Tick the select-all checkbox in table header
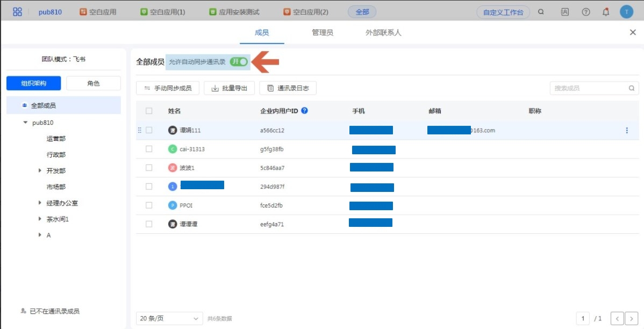The width and height of the screenshot is (644, 329). (x=149, y=111)
